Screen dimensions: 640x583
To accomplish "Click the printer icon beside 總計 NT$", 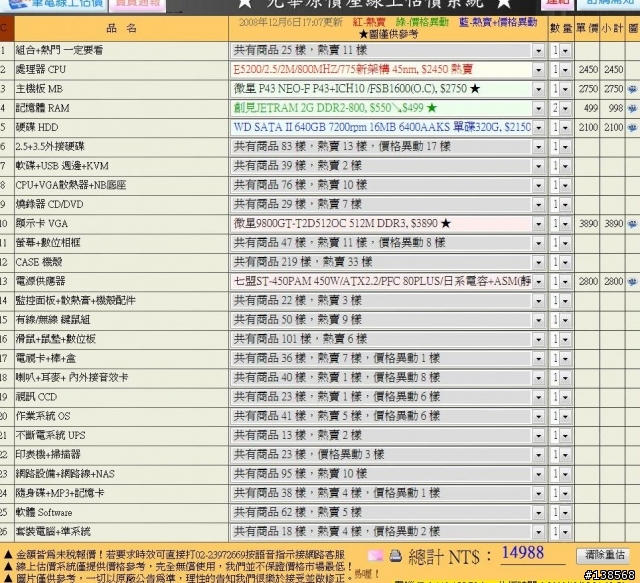I will (x=395, y=556).
